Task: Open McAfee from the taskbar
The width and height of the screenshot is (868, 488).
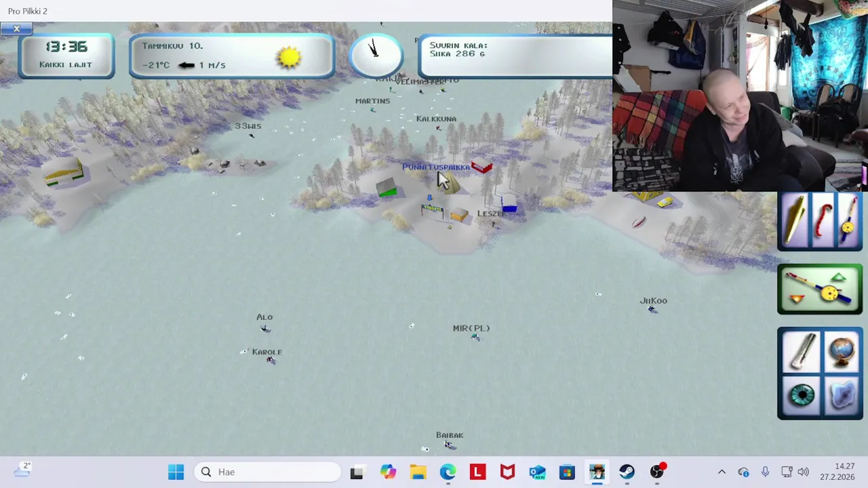Action: click(x=507, y=472)
